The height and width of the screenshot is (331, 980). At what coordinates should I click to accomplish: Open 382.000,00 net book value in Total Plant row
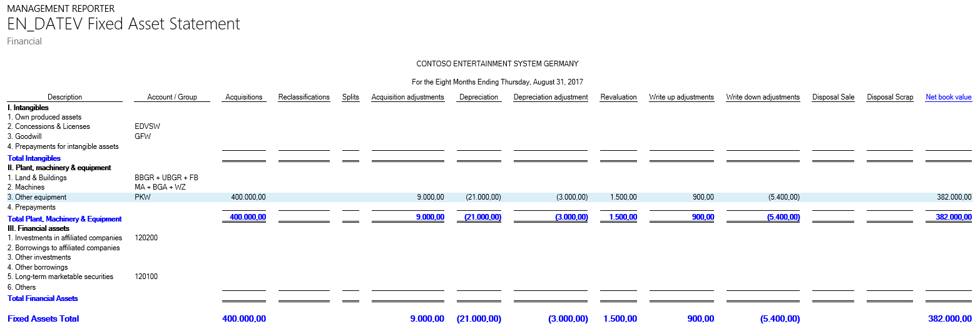[949, 217]
